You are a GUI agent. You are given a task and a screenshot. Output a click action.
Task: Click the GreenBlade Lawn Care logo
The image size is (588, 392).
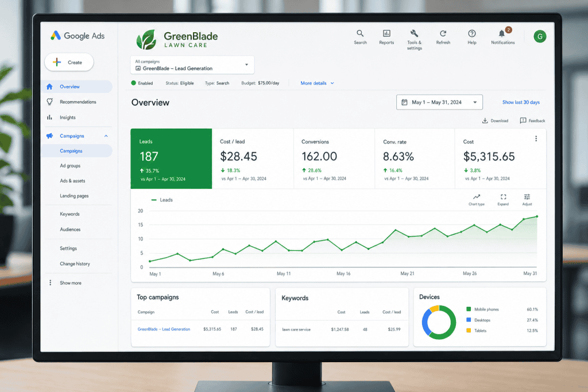tap(177, 40)
